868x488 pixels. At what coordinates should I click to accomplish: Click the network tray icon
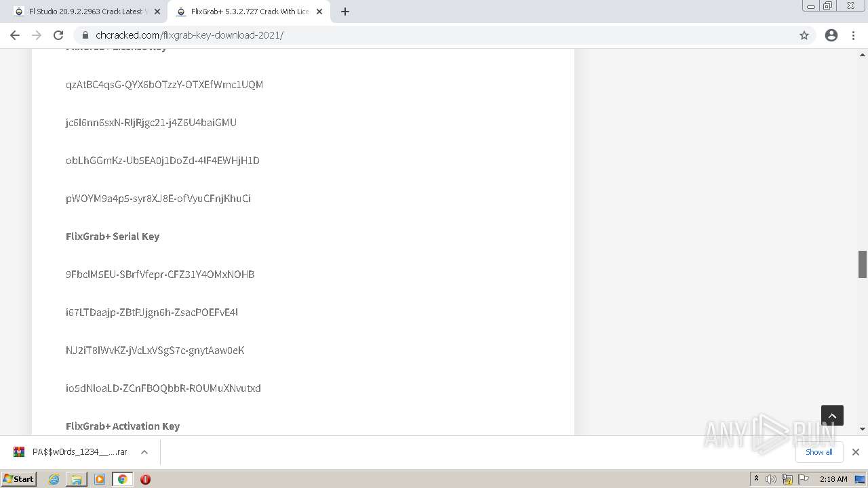coord(787,479)
